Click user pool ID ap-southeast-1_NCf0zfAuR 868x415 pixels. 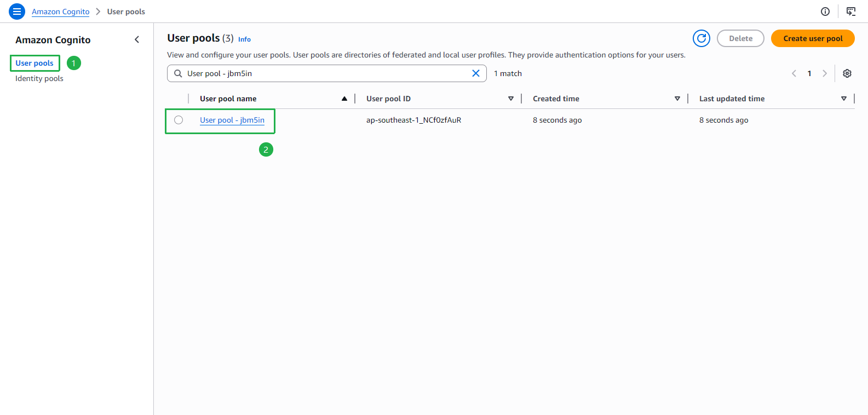pyautogui.click(x=414, y=120)
